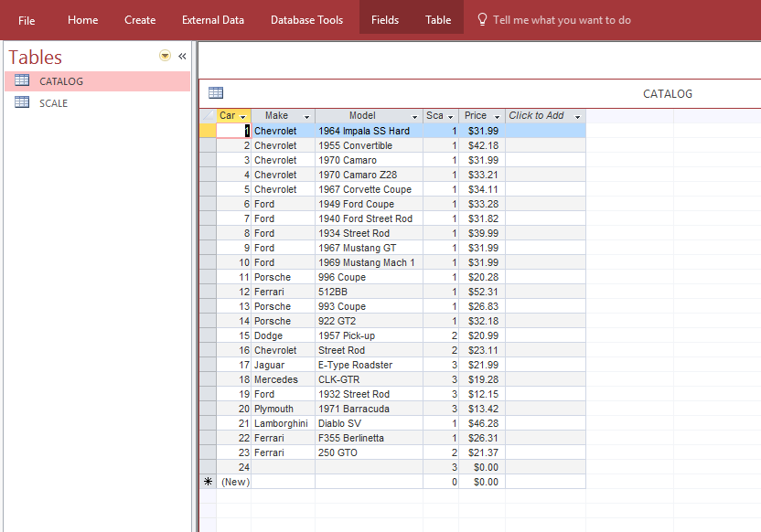Screen dimensions: 761x532
Task: Open the Tables pane category dropdown arrow
Action: point(166,57)
